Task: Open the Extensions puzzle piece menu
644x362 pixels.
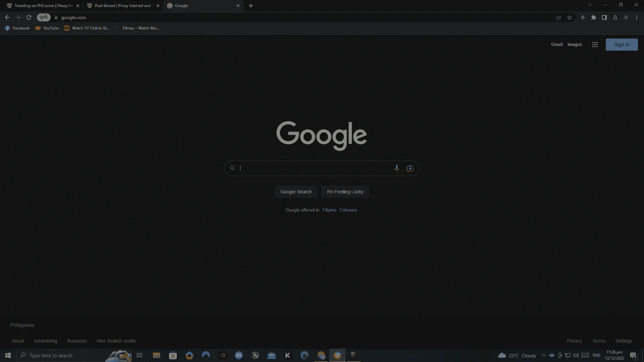Action: click(593, 17)
